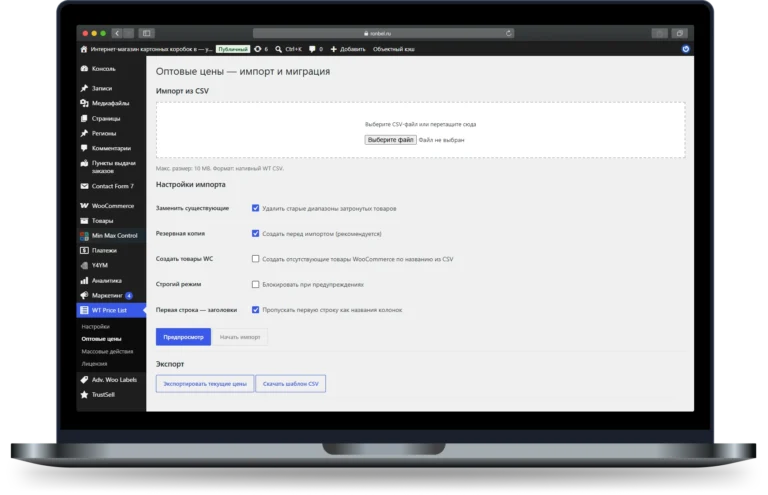Image resolution: width=768 pixels, height=495 pixels.
Task: Uncheck Пропускать первую строку checkbox
Action: [256, 309]
